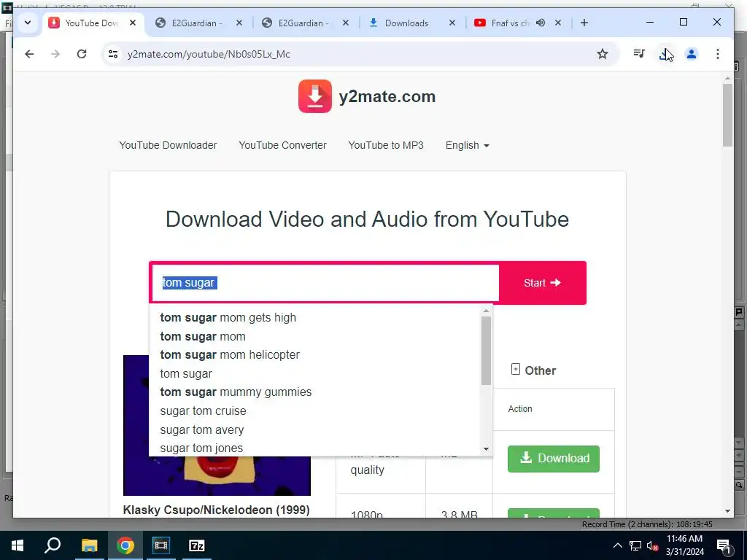Open the media control icon in toolbar
Screen dimensions: 747x560
(639, 54)
